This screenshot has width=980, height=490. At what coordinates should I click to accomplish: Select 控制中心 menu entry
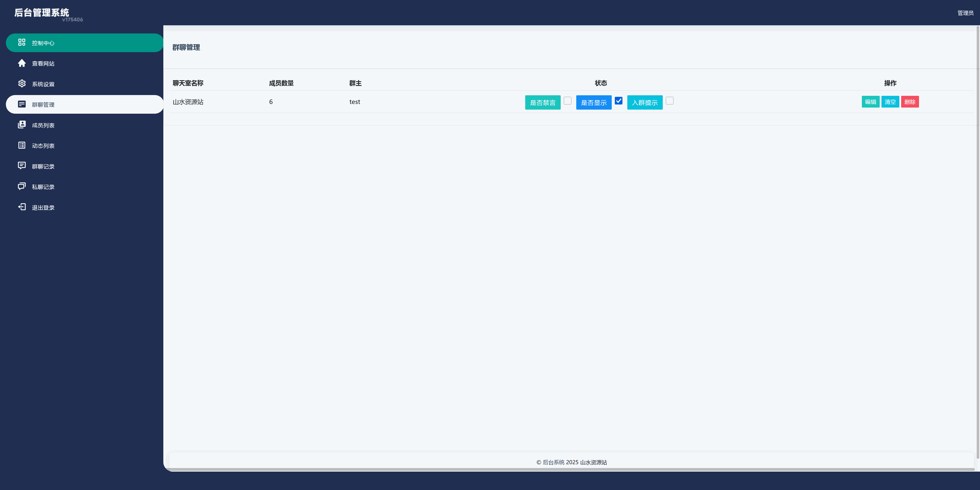[x=43, y=43]
